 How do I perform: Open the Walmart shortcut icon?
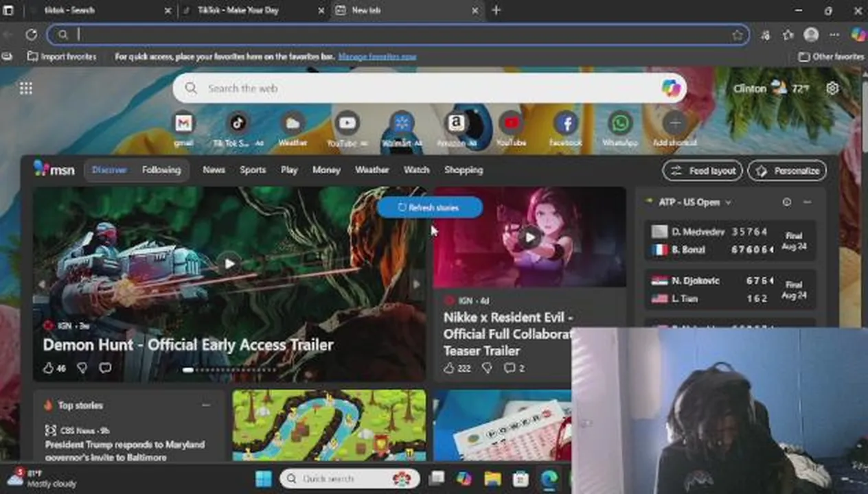402,123
